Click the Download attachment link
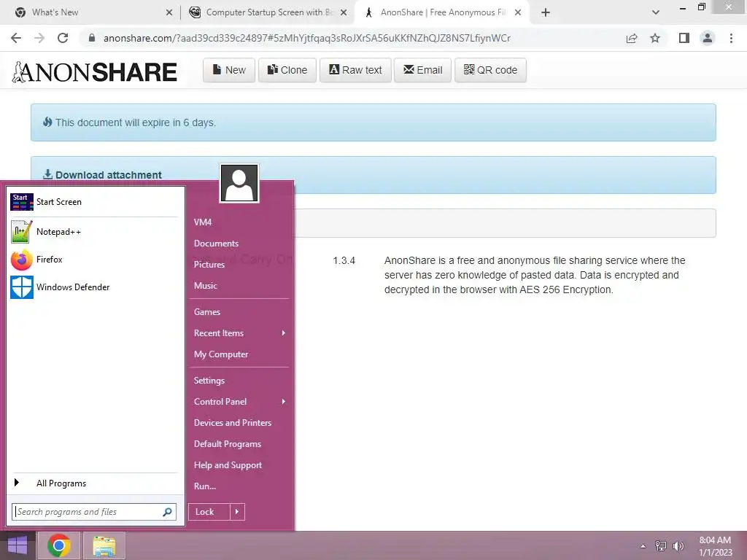 click(102, 175)
